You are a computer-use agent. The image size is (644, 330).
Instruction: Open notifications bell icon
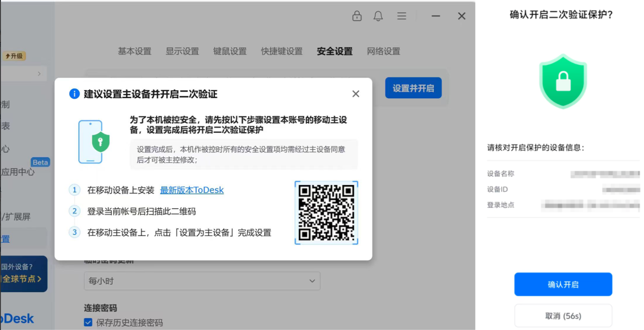click(x=378, y=16)
